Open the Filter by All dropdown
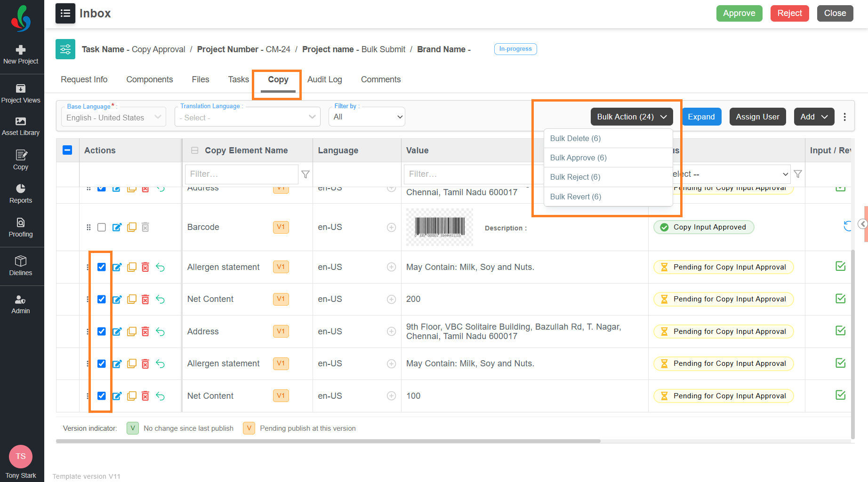The height and width of the screenshot is (482, 868). tap(367, 117)
